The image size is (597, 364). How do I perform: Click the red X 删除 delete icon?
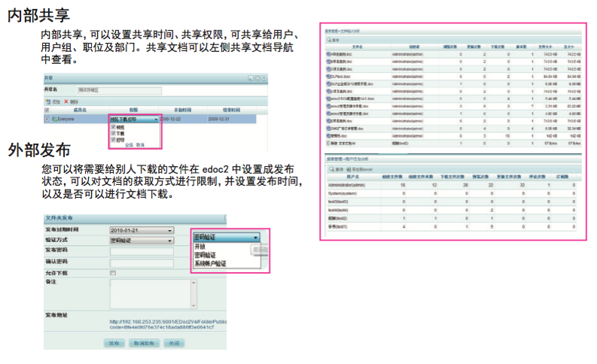(66, 101)
